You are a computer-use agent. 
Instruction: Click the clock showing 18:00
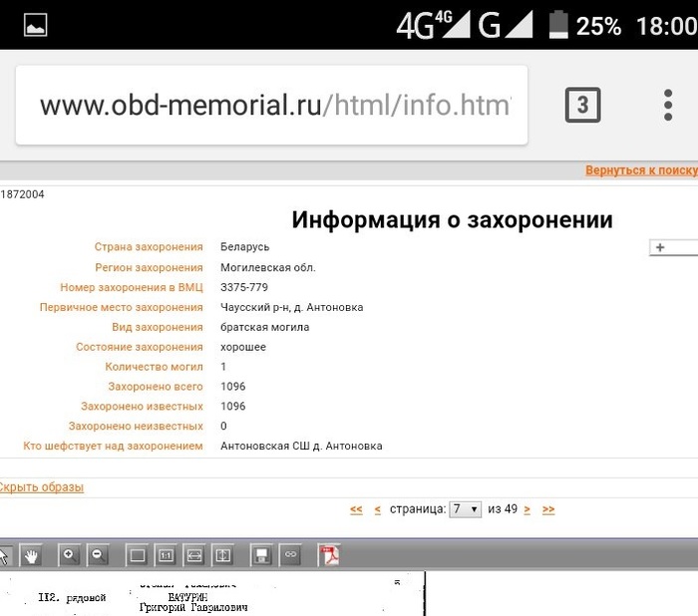click(x=667, y=26)
